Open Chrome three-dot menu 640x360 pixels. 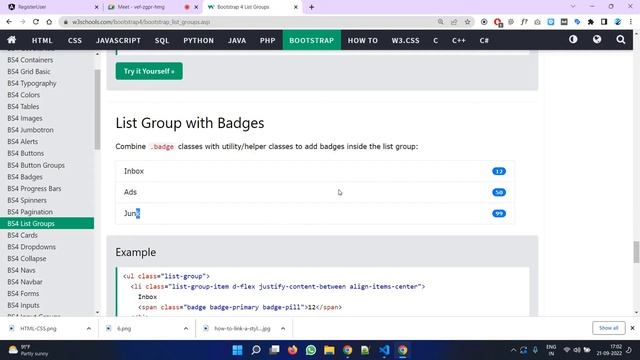tap(631, 22)
